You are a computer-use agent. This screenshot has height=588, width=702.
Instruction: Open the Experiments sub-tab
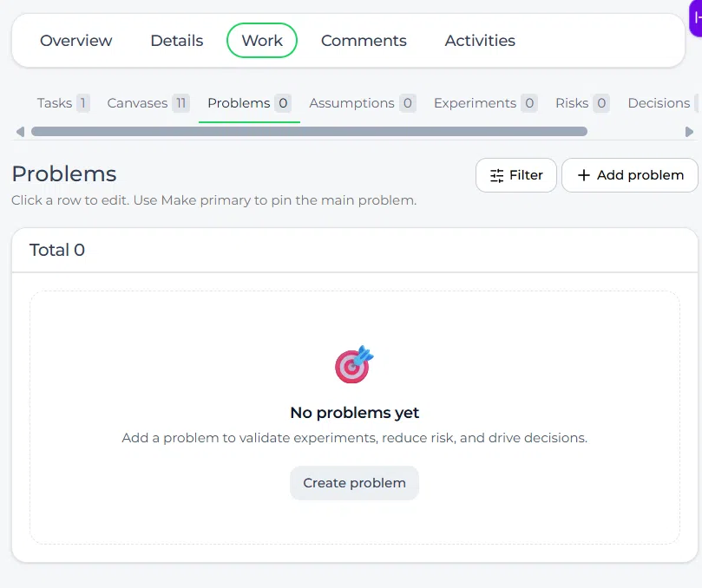pyautogui.click(x=485, y=103)
